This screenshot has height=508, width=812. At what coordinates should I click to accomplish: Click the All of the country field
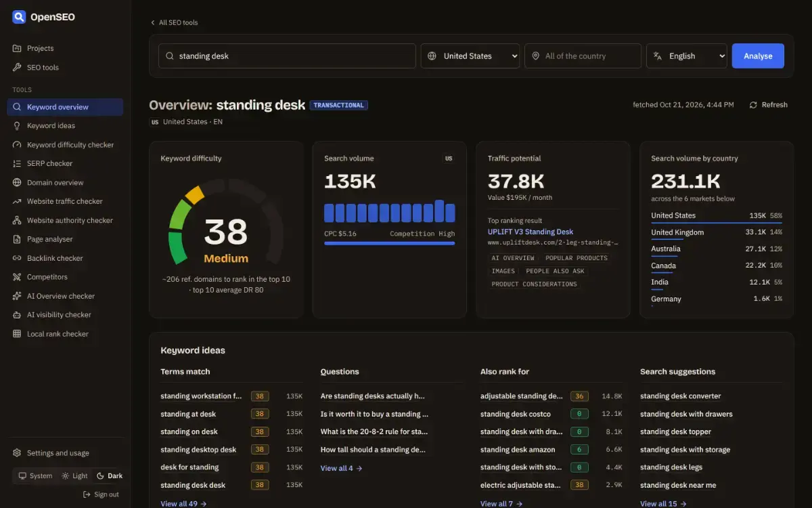(583, 56)
